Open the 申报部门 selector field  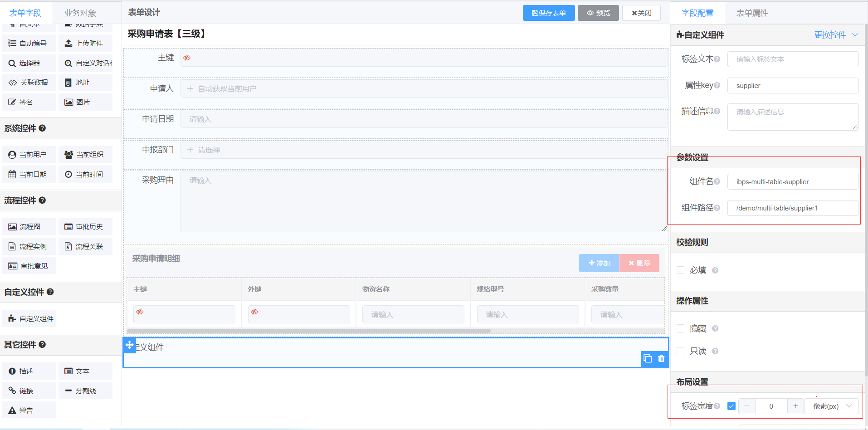[424, 150]
